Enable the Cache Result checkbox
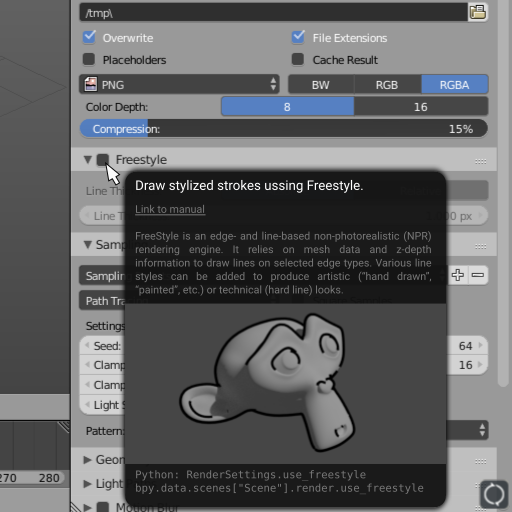The width and height of the screenshot is (512, 512). pyautogui.click(x=298, y=60)
